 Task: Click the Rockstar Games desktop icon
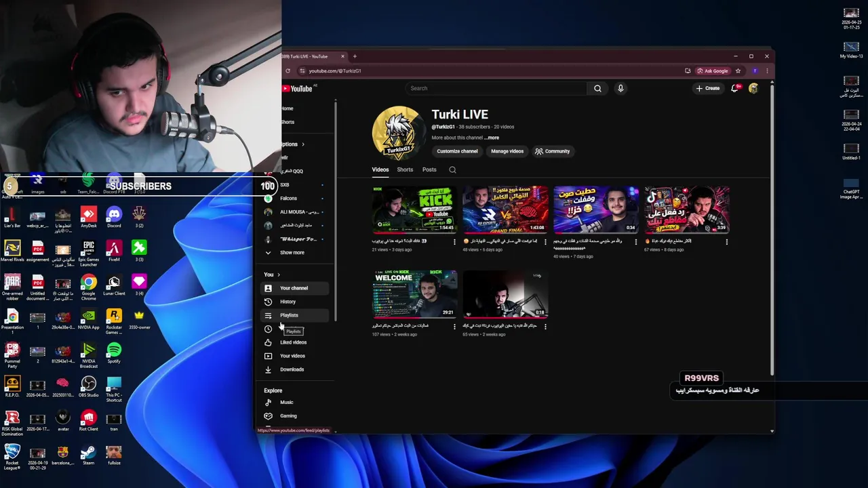114,321
